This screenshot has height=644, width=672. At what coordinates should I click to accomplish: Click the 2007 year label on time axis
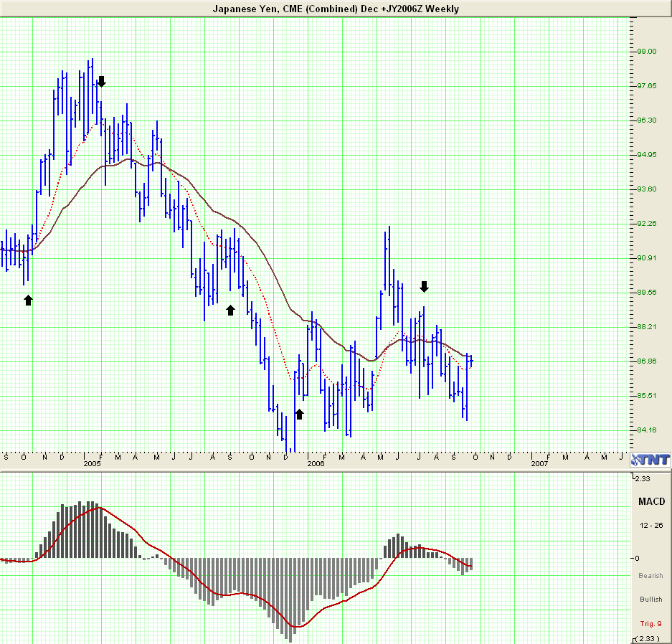pyautogui.click(x=539, y=463)
